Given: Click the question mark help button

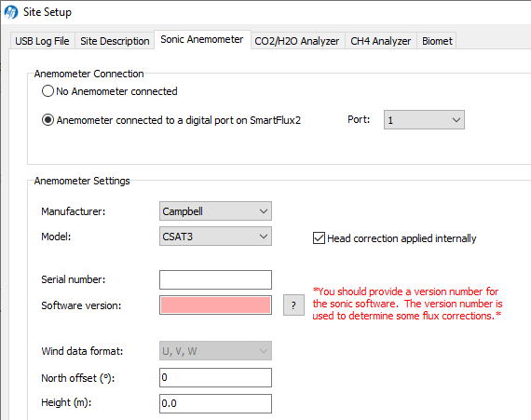Looking at the screenshot, I should tap(293, 305).
